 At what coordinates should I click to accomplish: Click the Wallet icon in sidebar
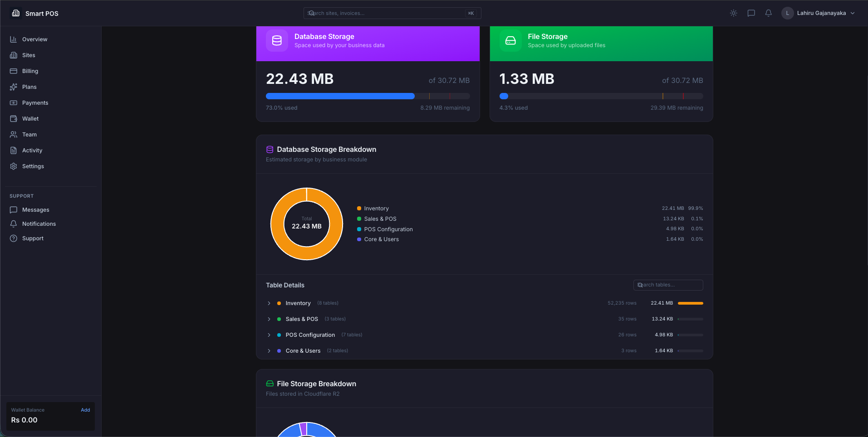pos(14,119)
